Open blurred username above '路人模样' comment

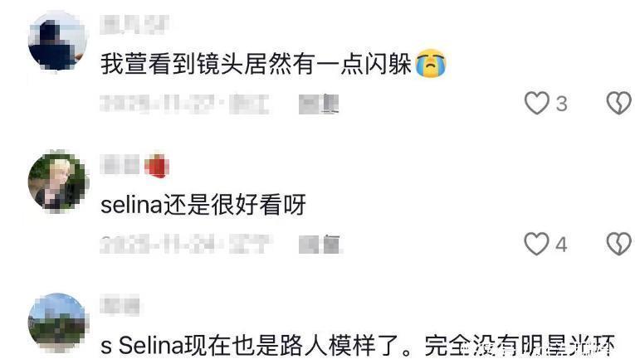(x=120, y=305)
